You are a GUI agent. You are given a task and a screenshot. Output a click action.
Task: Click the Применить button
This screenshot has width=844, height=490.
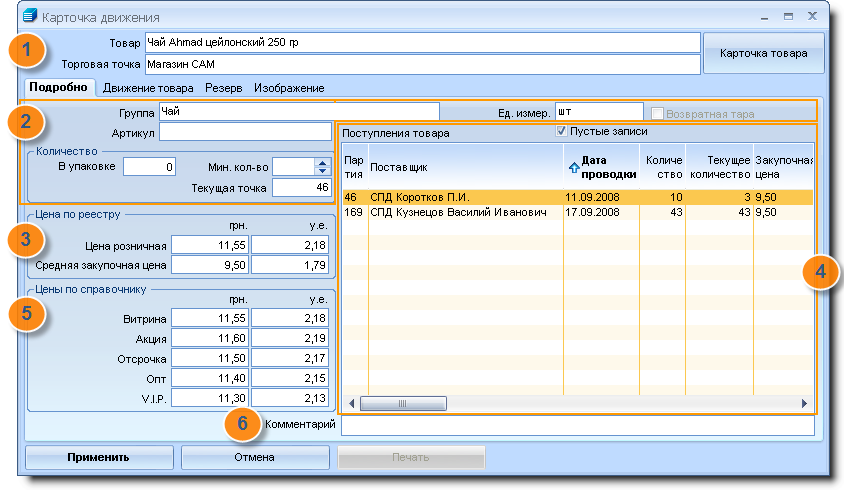99,457
